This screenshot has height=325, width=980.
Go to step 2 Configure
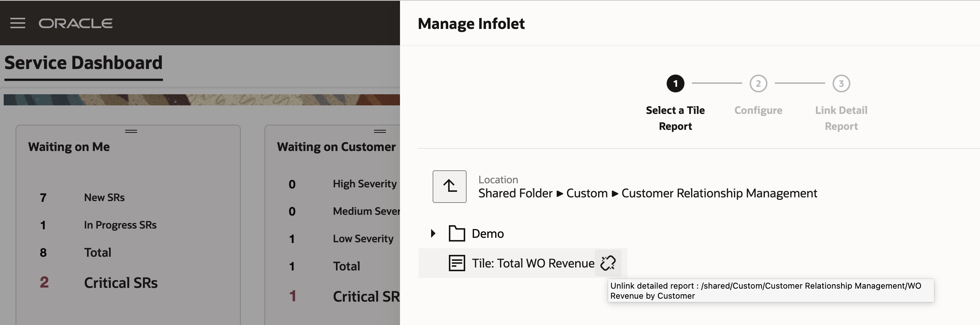point(758,83)
